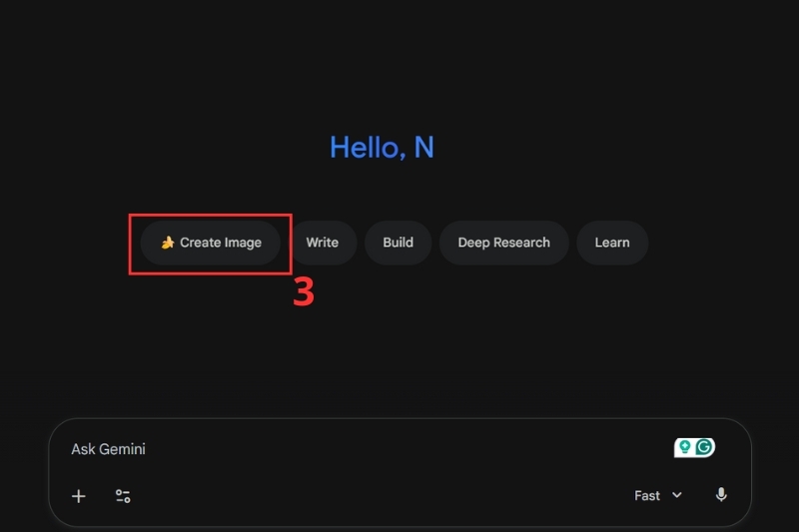
Task: Click the Grammarly G icon
Action: coord(704,447)
